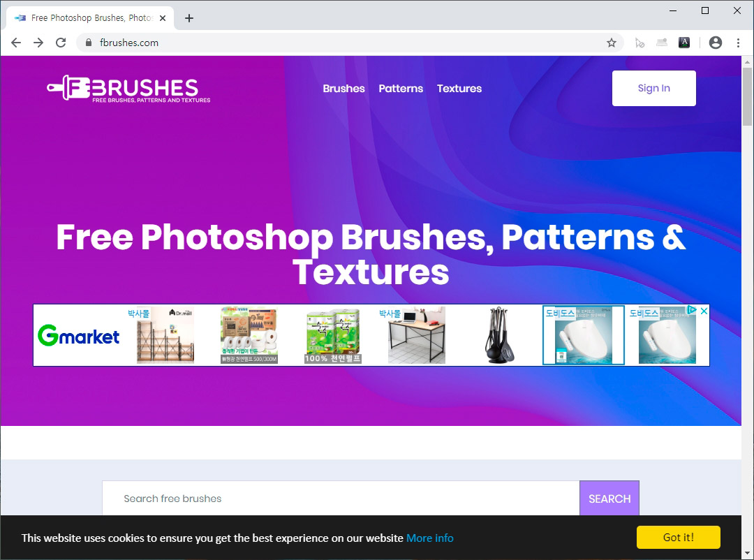Minimize the Chrome window

[x=673, y=10]
